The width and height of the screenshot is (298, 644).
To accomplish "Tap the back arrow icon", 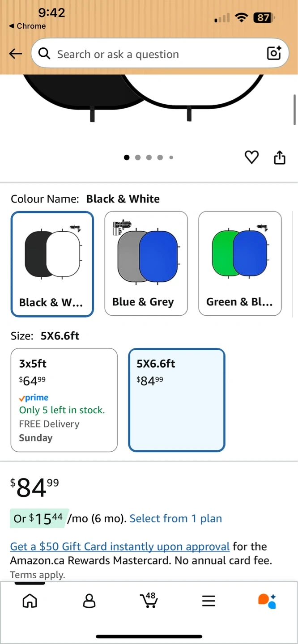I will click(x=16, y=54).
